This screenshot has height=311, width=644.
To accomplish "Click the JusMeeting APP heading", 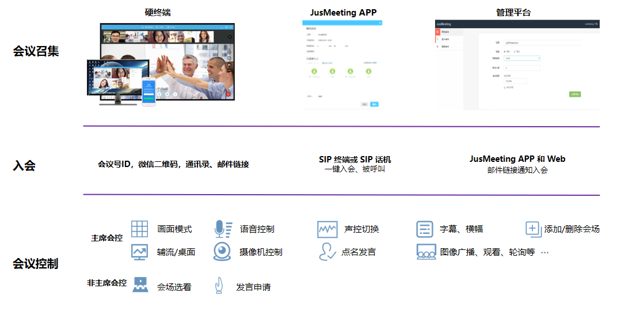I will coord(343,12).
